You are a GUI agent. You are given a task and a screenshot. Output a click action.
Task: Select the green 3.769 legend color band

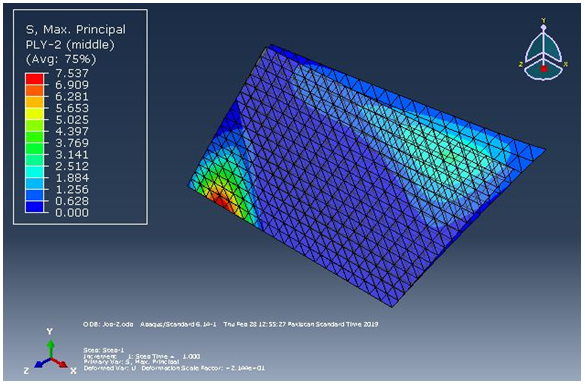(34, 149)
